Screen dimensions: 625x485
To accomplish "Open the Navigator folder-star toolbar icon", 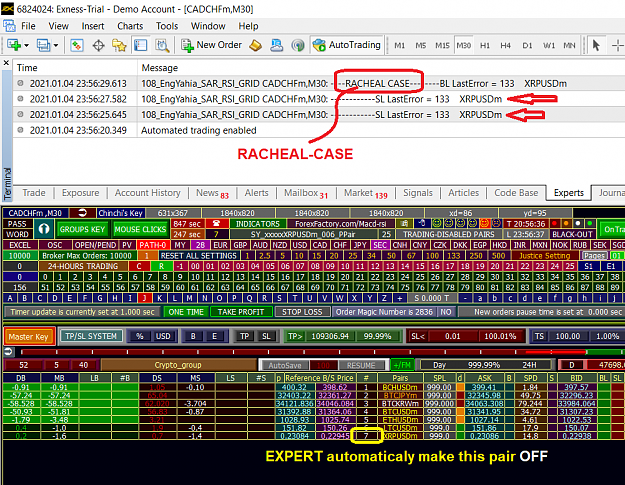I will [119, 45].
